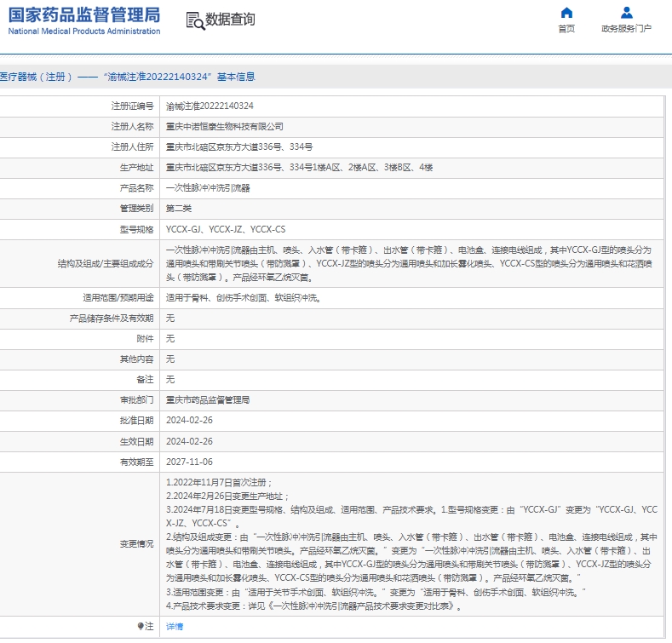The height and width of the screenshot is (643, 672).
Task: Click the 注册人住所 label
Action: click(132, 147)
